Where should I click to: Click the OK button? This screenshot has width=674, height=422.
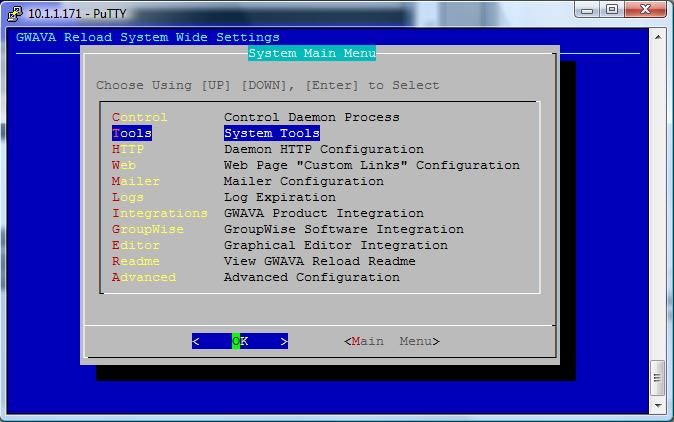point(240,341)
